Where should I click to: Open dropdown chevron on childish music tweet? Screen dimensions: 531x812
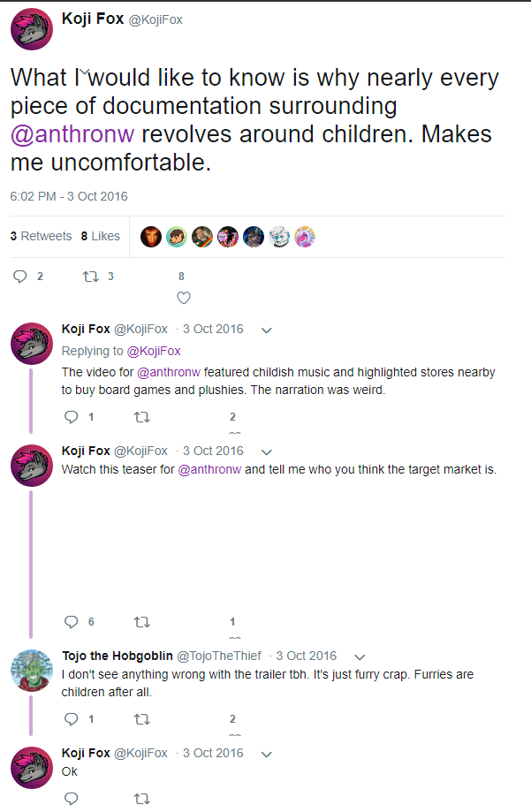coord(267,330)
